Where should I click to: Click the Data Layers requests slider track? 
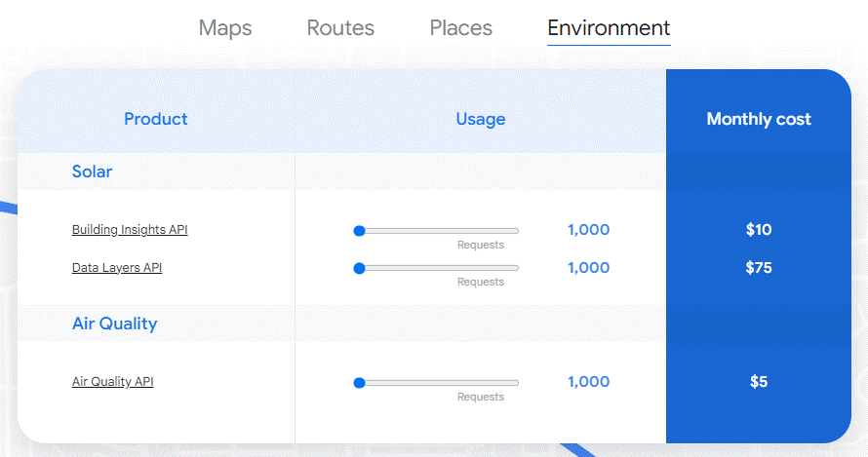click(436, 268)
